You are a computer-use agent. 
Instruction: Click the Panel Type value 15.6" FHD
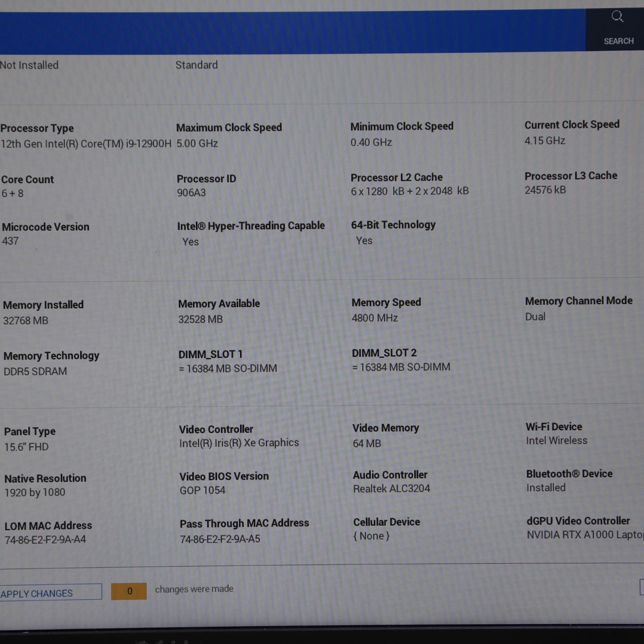tap(27, 447)
